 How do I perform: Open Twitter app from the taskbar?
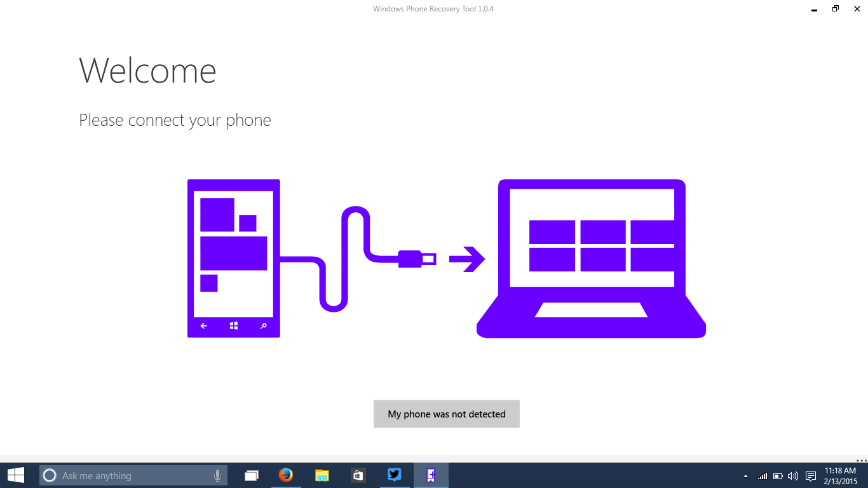click(395, 475)
